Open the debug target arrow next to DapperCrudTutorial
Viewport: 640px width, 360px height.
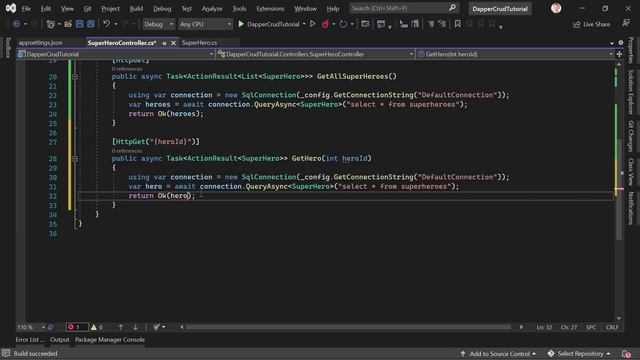304,24
